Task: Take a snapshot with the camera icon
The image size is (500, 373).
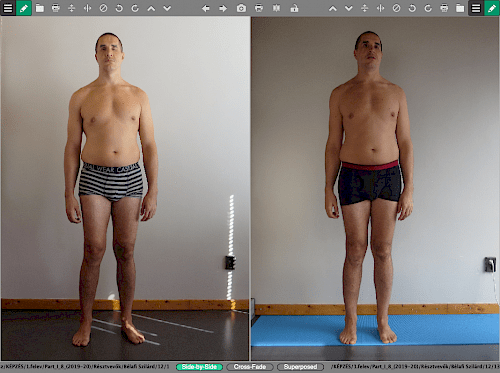Action: click(x=241, y=8)
